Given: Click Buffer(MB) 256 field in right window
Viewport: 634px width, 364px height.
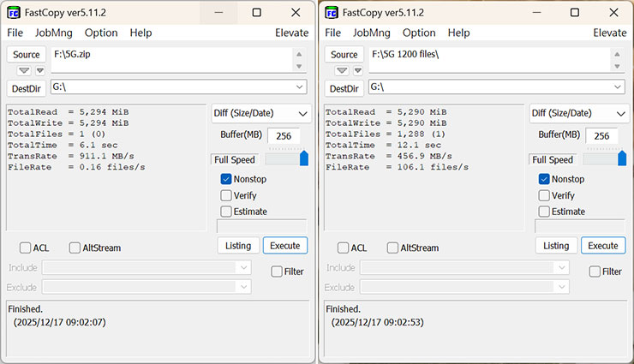Looking at the screenshot, I should (x=601, y=135).
